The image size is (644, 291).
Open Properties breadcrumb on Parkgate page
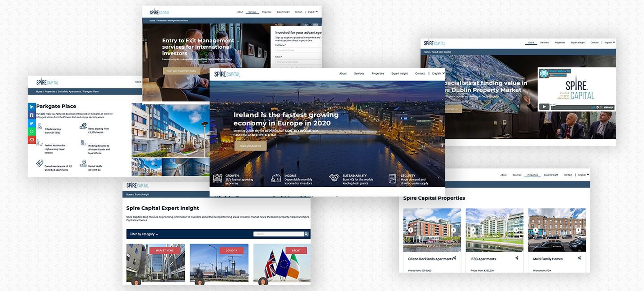point(50,91)
